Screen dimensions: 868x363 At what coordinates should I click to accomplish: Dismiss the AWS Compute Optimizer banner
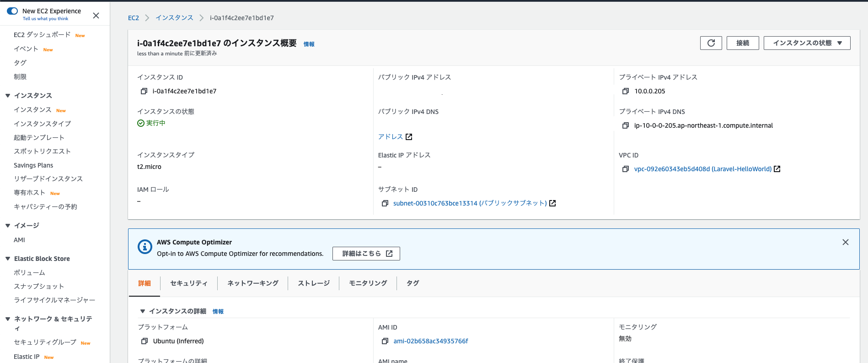846,242
